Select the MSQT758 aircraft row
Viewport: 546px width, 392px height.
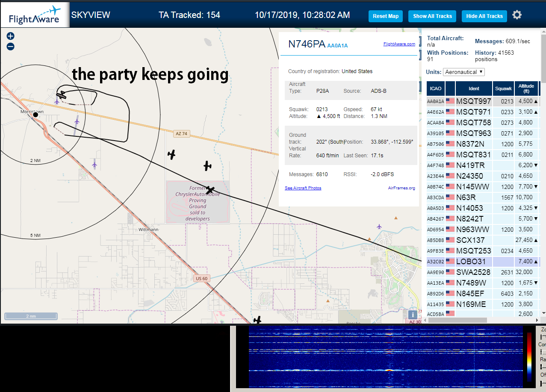(483, 123)
